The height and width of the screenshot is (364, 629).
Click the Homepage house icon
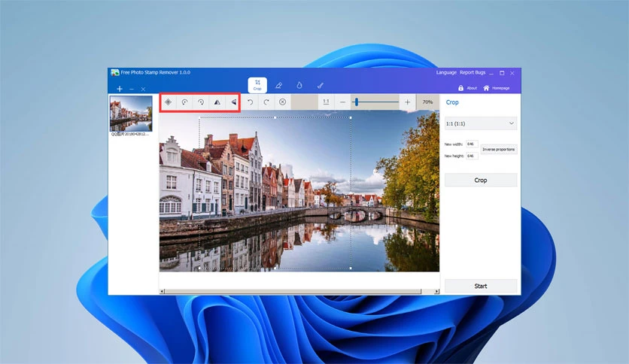[x=486, y=88]
